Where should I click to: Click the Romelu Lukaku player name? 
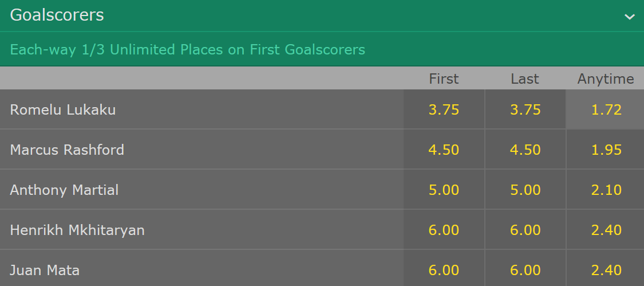[63, 110]
